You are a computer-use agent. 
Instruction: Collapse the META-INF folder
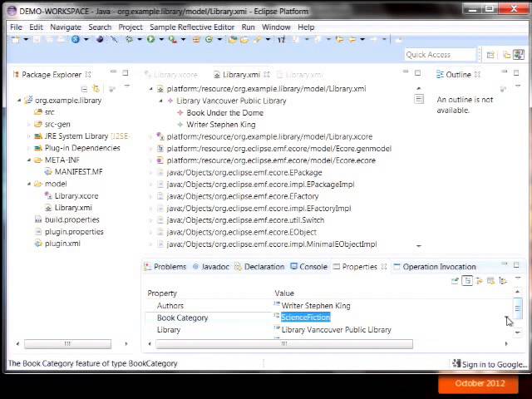point(29,160)
